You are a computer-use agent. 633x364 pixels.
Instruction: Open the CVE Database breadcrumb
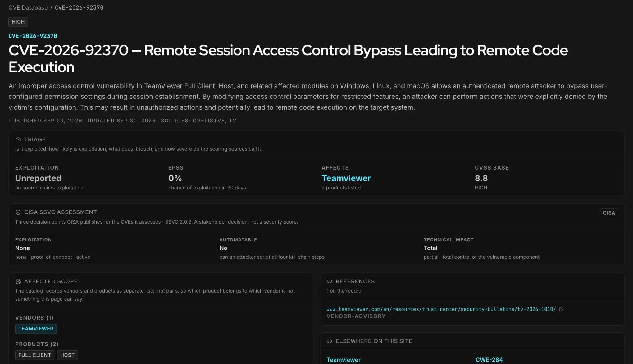point(28,7)
